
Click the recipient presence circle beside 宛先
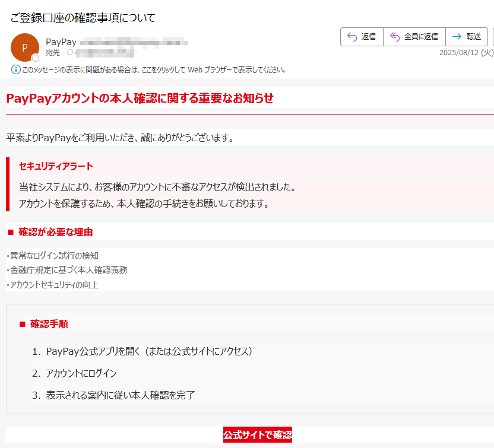tap(70, 52)
